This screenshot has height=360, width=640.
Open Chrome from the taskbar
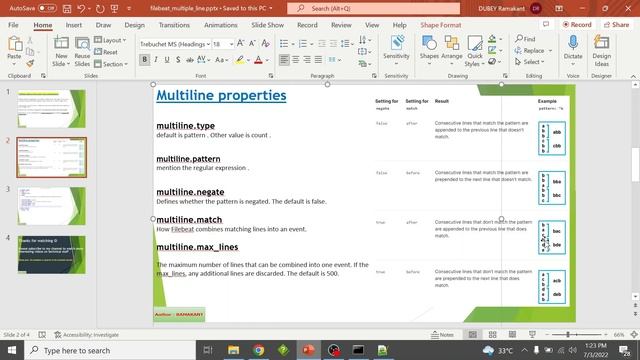pyautogui.click(x=258, y=350)
